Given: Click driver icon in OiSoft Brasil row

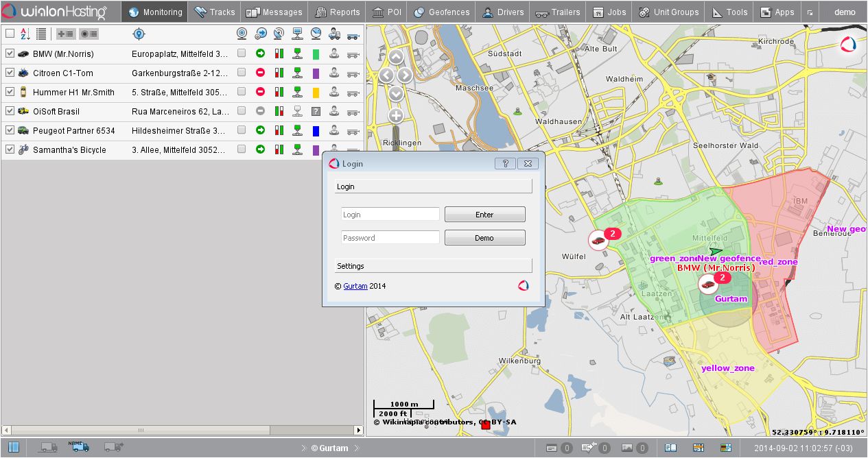Looking at the screenshot, I should [x=334, y=111].
